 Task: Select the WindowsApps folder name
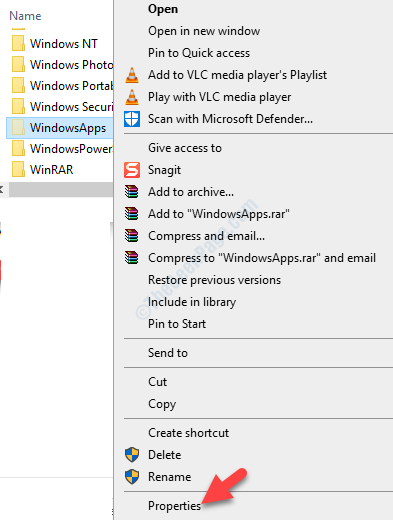(68, 128)
